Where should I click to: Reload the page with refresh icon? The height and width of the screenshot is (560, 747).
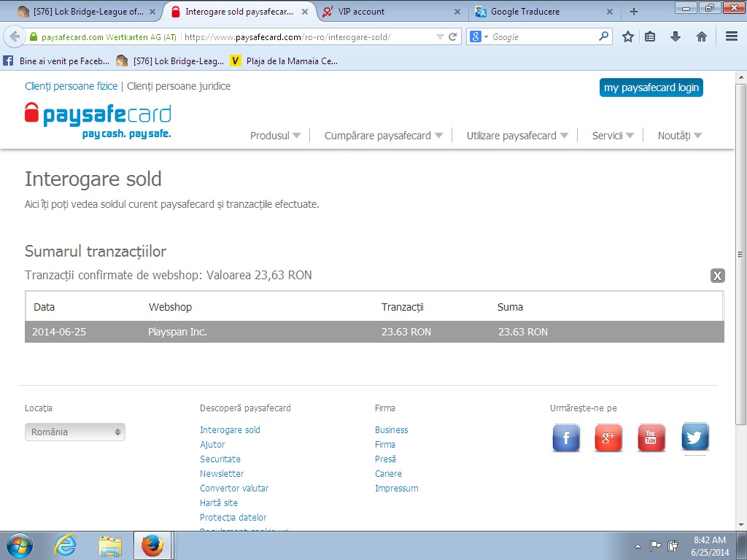click(452, 36)
